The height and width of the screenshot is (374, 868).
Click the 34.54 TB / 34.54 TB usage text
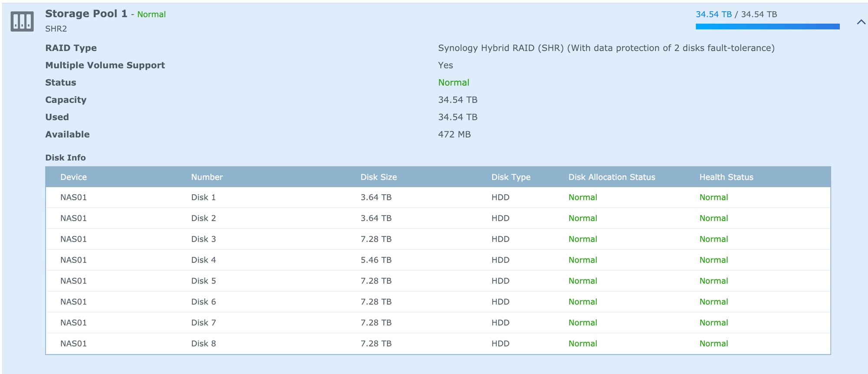736,14
